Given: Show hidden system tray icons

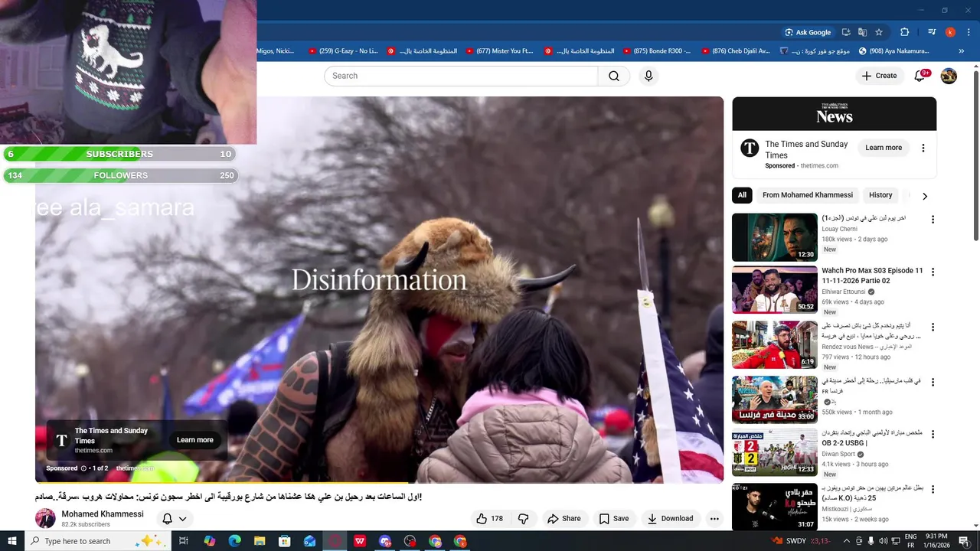Looking at the screenshot, I should [x=847, y=541].
